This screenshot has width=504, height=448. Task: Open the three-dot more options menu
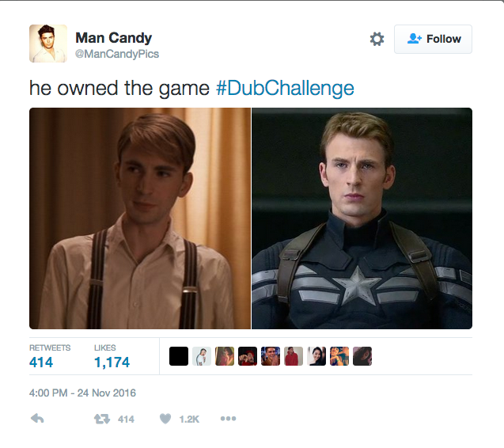point(228,419)
